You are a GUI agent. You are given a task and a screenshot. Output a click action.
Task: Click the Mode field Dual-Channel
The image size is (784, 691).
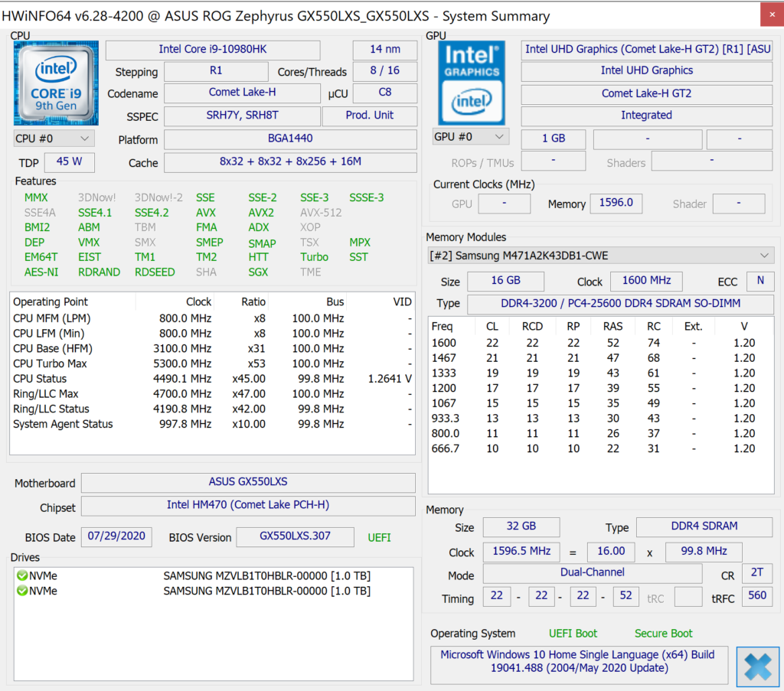click(x=592, y=573)
